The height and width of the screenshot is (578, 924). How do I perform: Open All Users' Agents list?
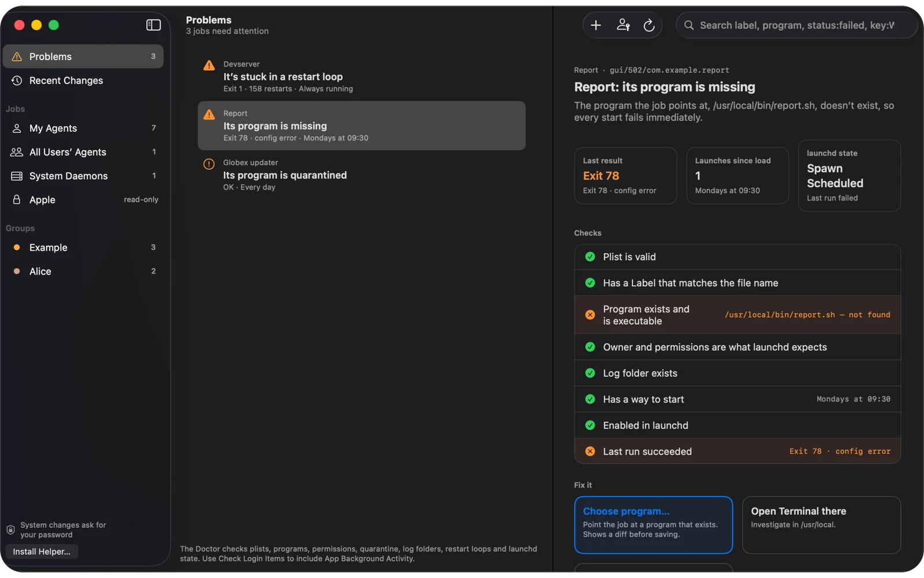coord(83,152)
